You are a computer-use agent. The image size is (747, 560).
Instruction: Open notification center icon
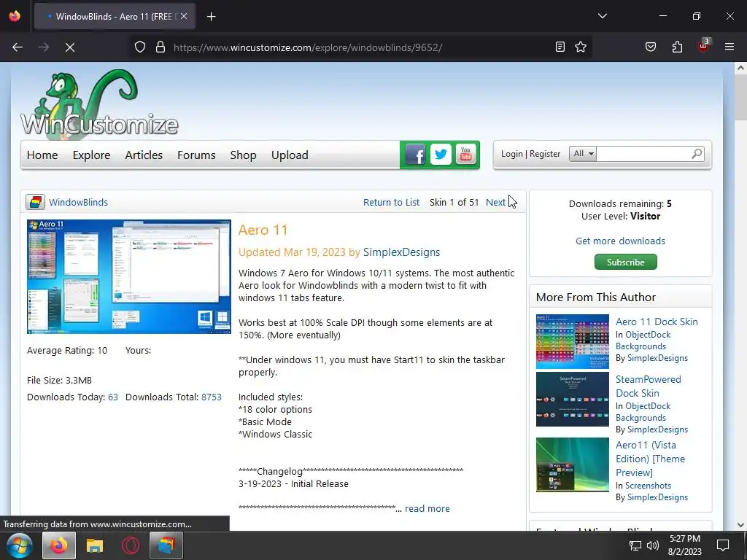point(723,545)
